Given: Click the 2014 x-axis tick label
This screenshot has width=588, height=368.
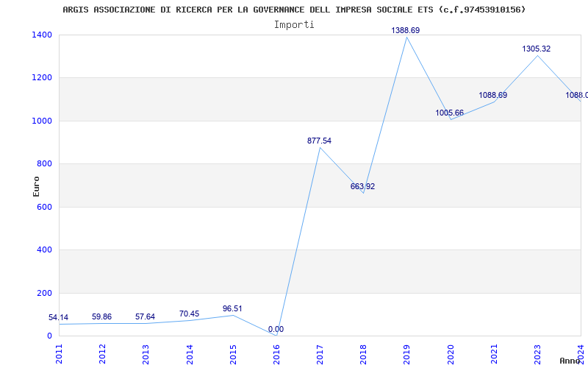Looking at the screenshot, I should 190,354.
